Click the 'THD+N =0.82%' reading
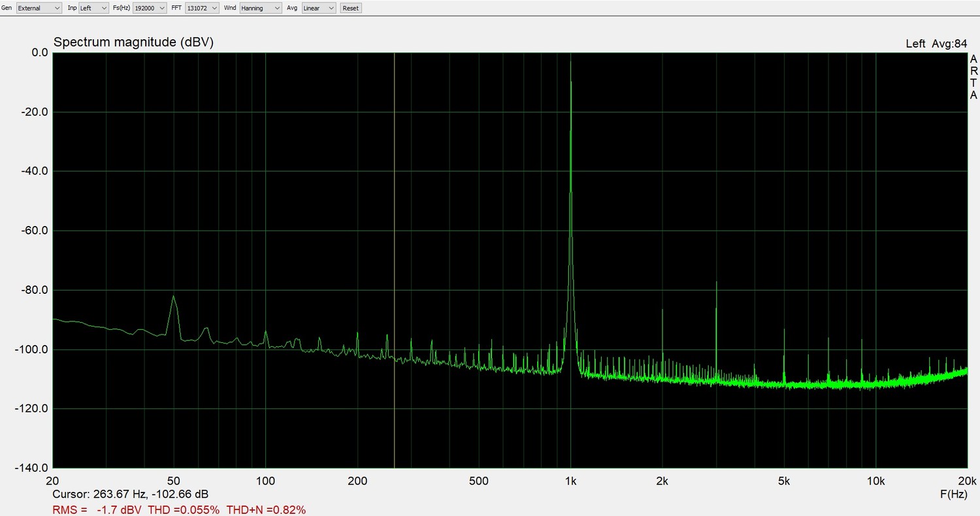The height and width of the screenshot is (516, 980). pyautogui.click(x=266, y=509)
